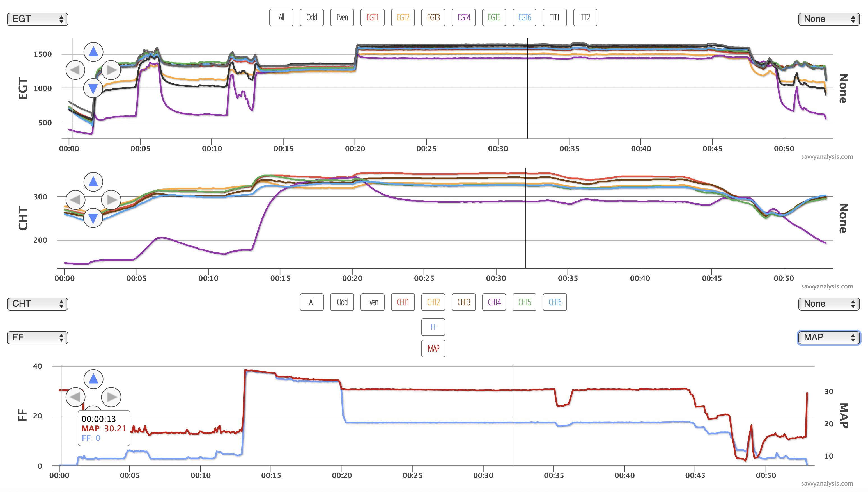Pan EGT chart left with gray arrow
868x492 pixels.
(x=75, y=70)
